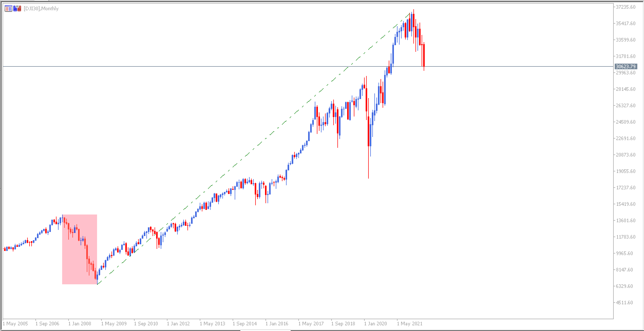Click the 9965.60 price scale label
Screen dimensions: 644x331
[624, 254]
